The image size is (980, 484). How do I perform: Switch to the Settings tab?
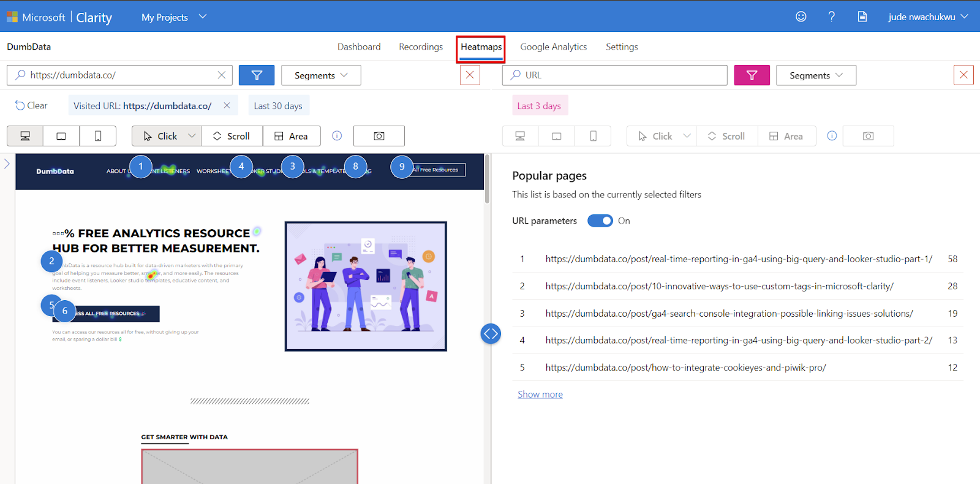click(622, 47)
